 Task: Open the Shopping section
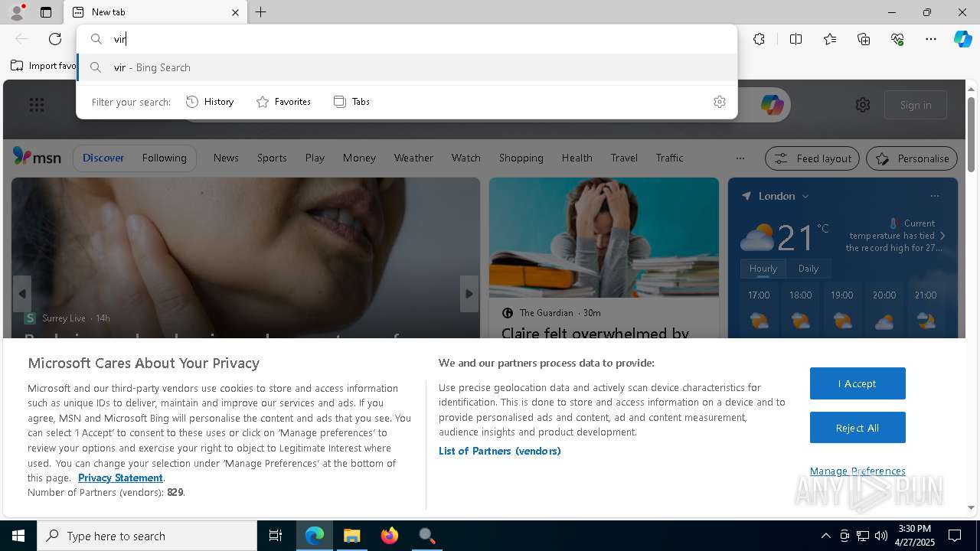pos(521,158)
